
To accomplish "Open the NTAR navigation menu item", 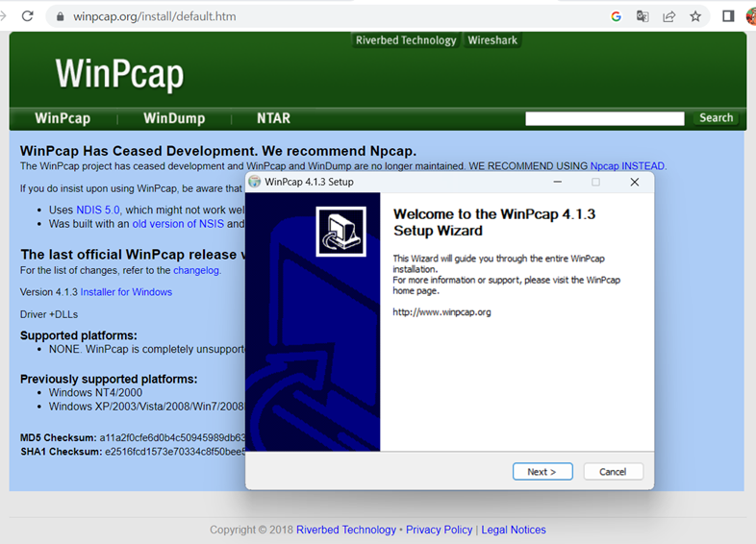I will 273,118.
